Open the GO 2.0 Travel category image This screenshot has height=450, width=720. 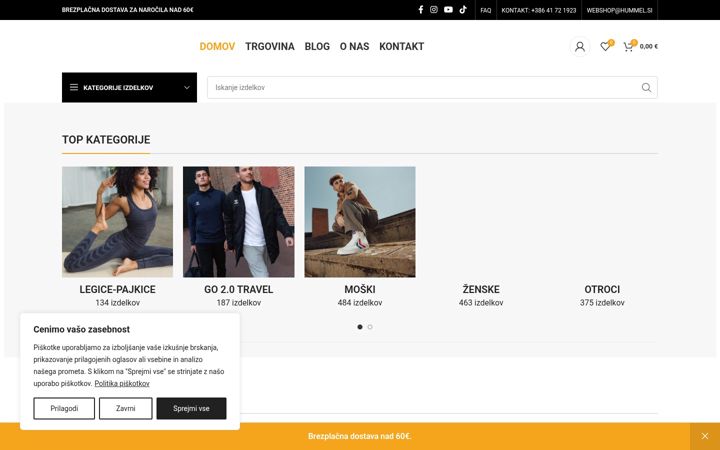[x=239, y=222]
